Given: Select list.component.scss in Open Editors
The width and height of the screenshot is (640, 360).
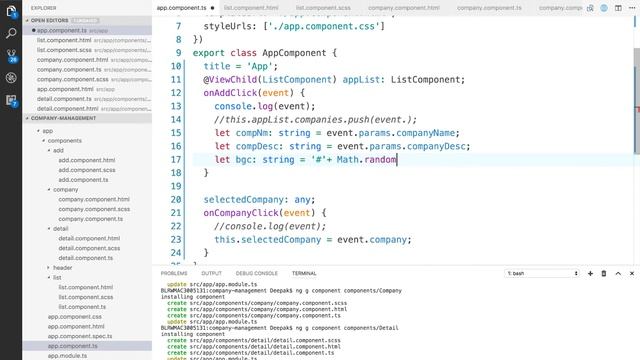Looking at the screenshot, I should click(87, 50).
